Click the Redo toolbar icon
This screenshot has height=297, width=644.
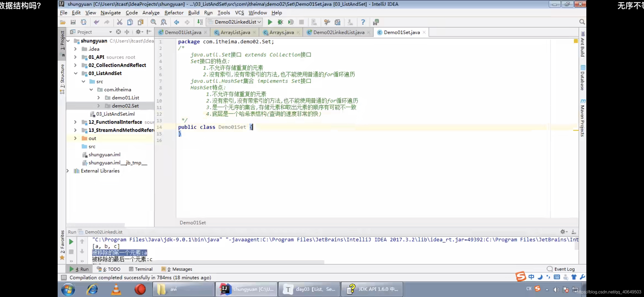click(x=107, y=22)
